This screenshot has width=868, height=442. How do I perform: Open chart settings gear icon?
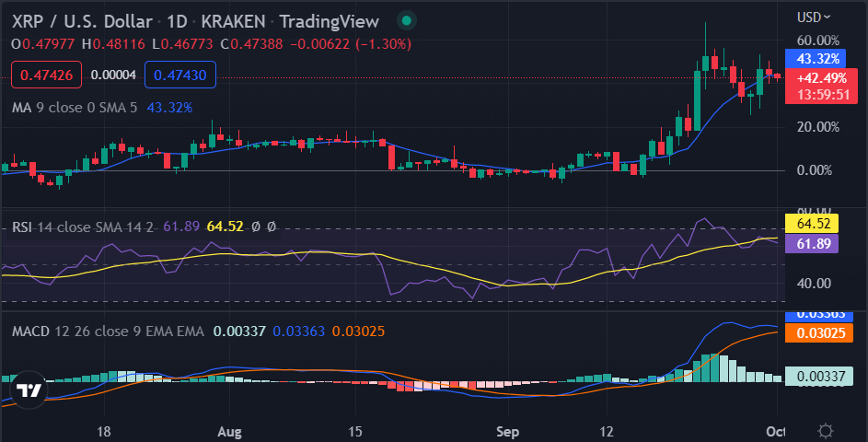tap(826, 431)
